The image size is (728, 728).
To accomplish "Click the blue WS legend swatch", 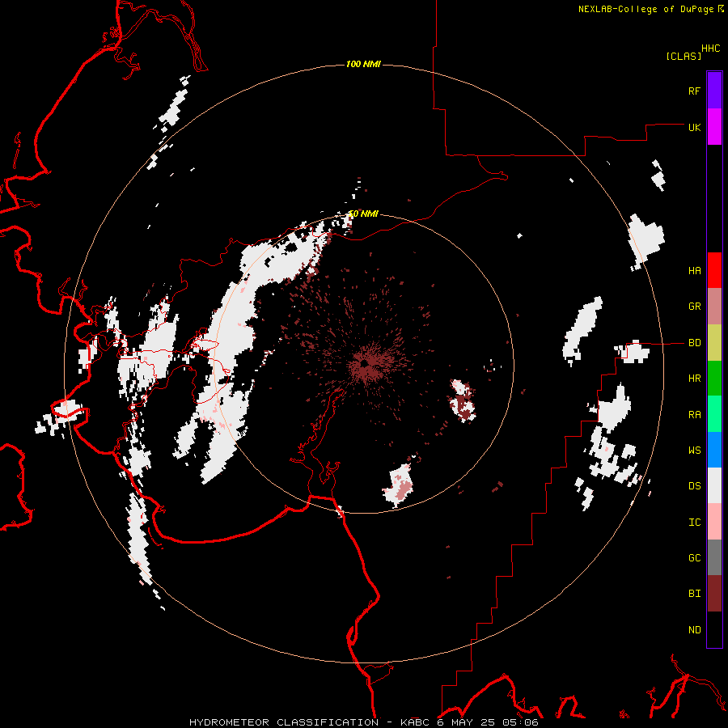I will (x=714, y=450).
